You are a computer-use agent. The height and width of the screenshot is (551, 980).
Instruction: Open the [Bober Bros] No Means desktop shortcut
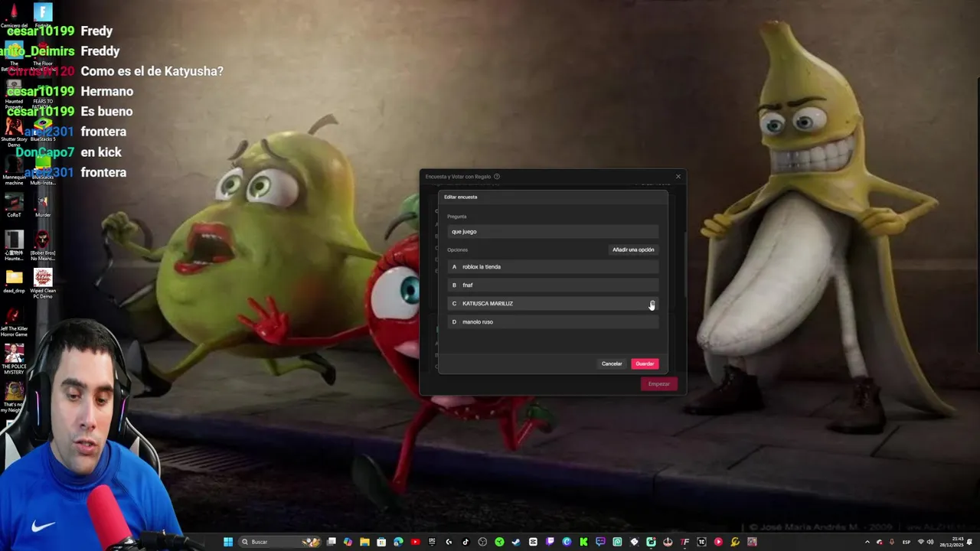pos(43,245)
